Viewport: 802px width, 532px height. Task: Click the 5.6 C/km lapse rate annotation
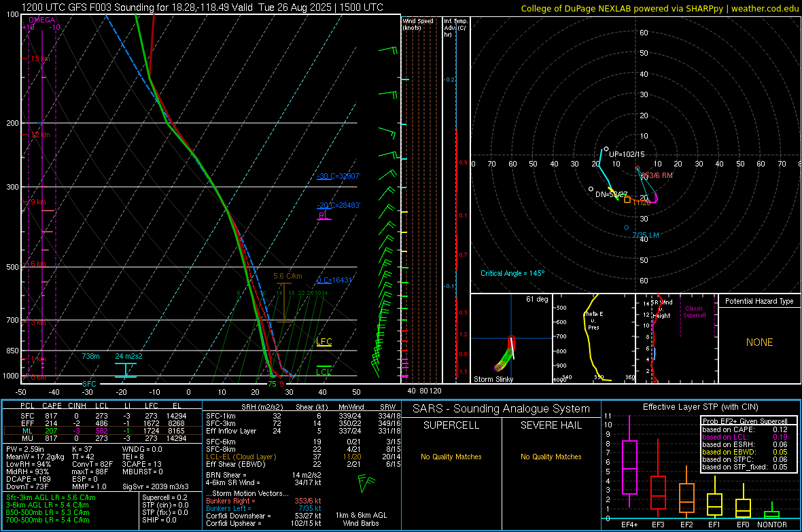pyautogui.click(x=287, y=277)
